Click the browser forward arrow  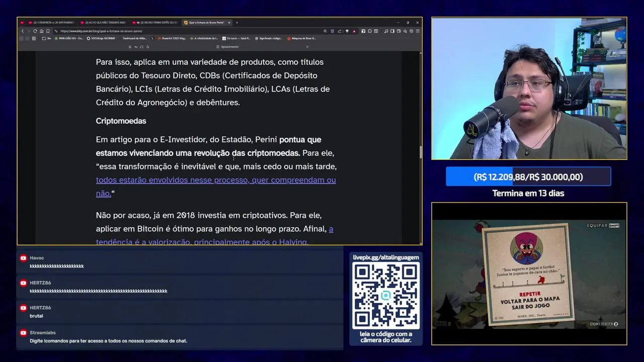[x=29, y=31]
